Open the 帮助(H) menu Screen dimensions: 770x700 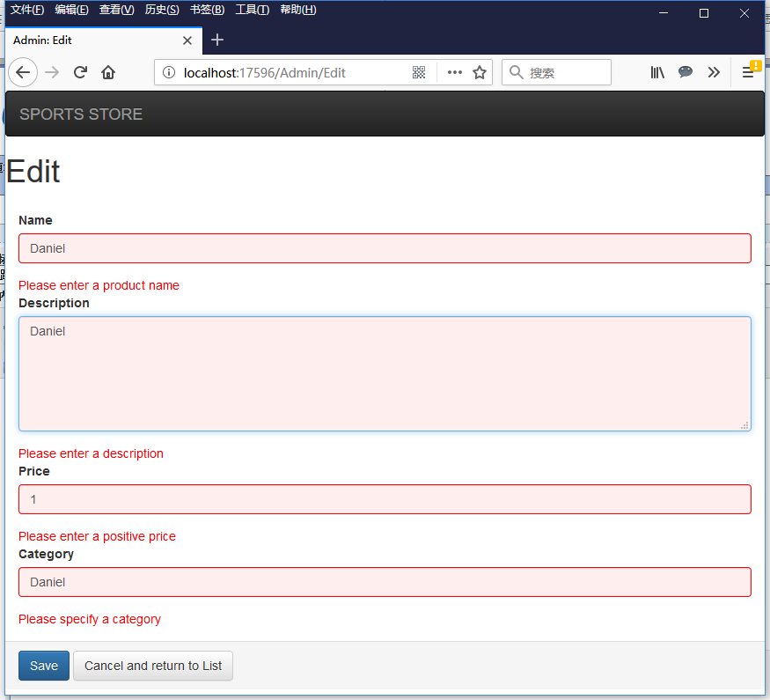(x=298, y=10)
